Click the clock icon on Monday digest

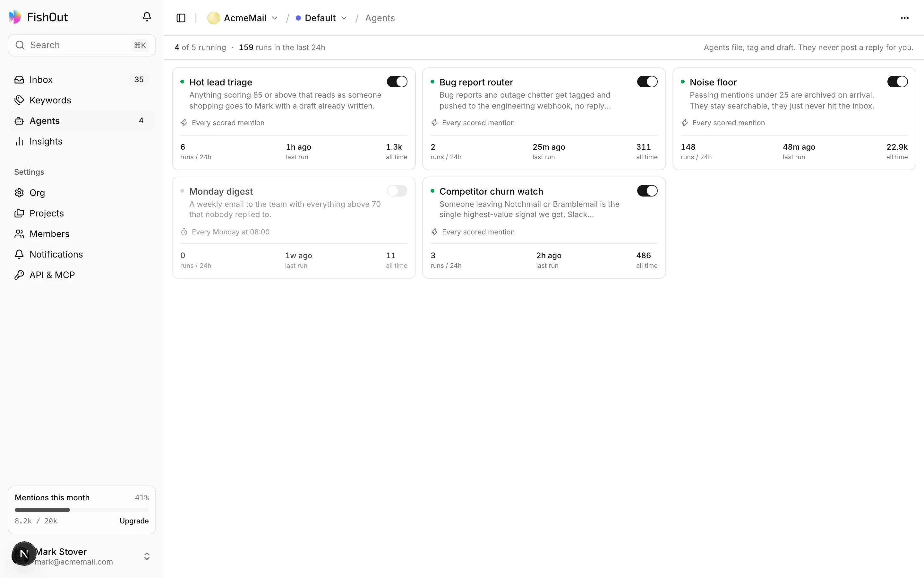point(184,232)
